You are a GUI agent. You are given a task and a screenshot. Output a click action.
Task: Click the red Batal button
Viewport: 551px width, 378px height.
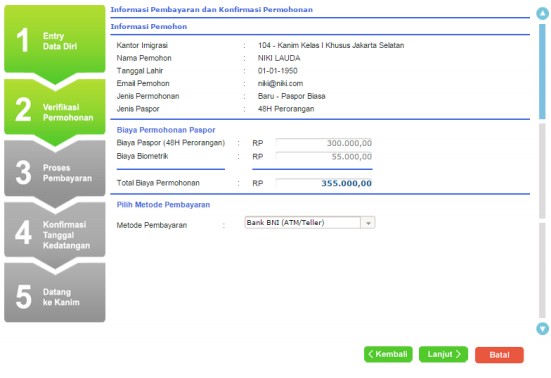pos(499,355)
